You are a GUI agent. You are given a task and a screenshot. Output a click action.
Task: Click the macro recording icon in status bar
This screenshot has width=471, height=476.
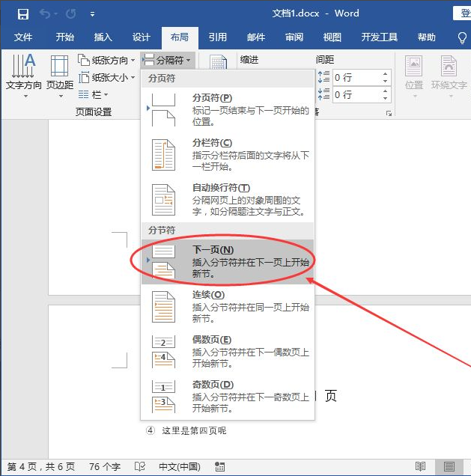219,467
